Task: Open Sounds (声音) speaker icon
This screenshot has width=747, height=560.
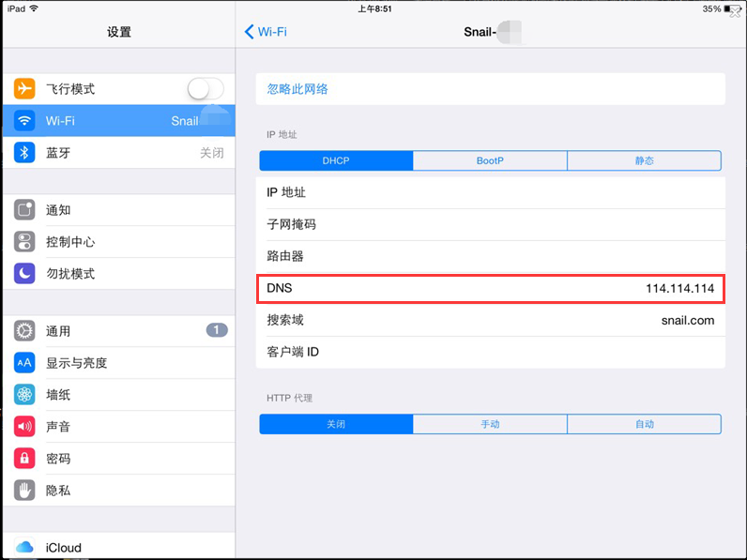Action: 24,427
